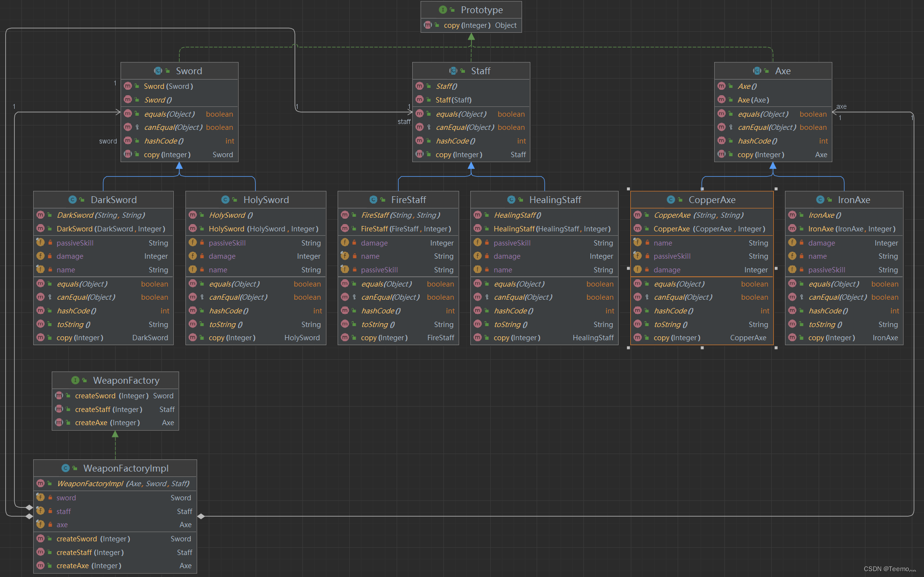Click copy(Integer) row in Axe class

point(773,154)
